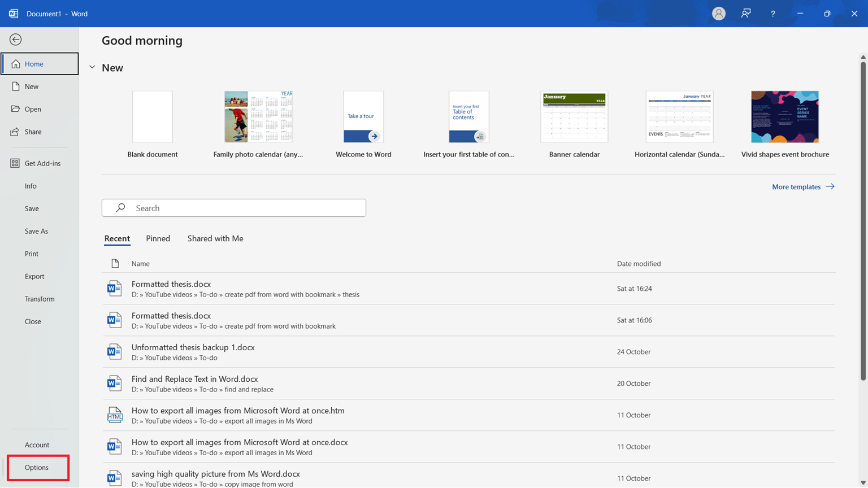Screen dimensions: 868x488
Task: Click the vertical scrollbar thumb
Action: pyautogui.click(x=863, y=220)
